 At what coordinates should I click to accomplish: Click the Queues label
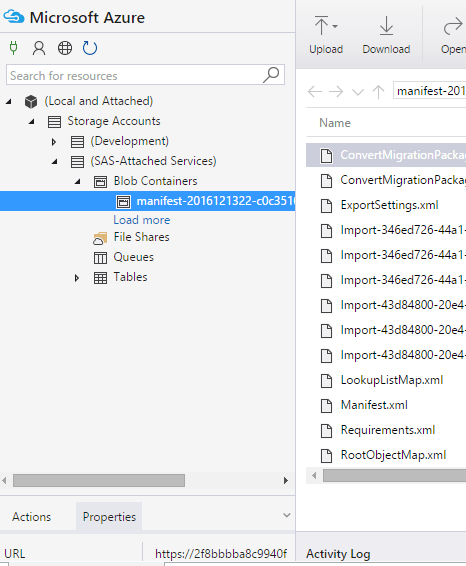click(x=134, y=257)
